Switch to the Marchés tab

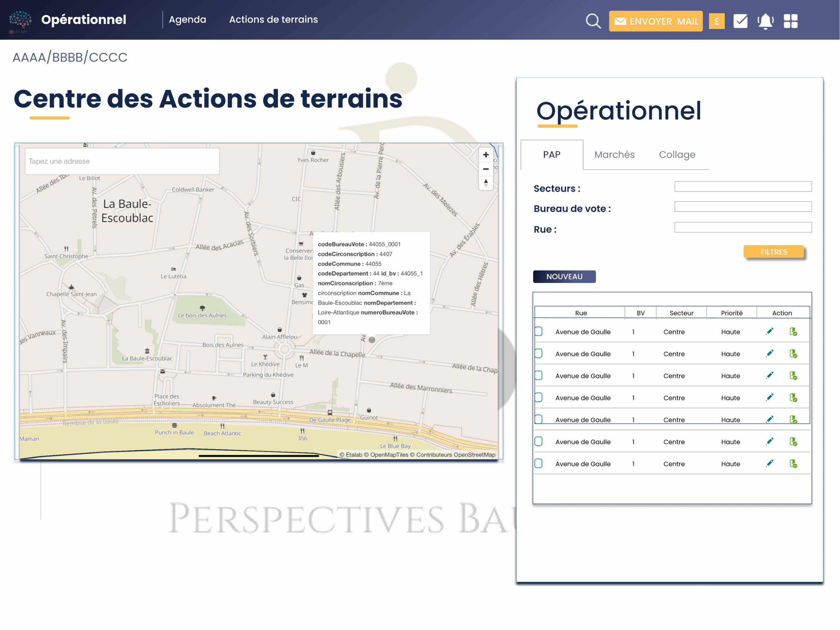point(614,155)
